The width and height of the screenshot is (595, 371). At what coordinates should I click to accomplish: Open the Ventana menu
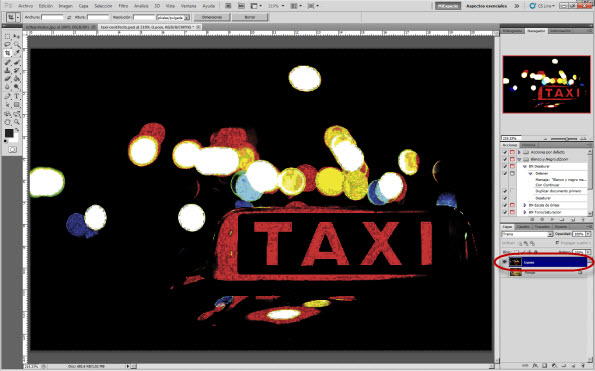(188, 6)
